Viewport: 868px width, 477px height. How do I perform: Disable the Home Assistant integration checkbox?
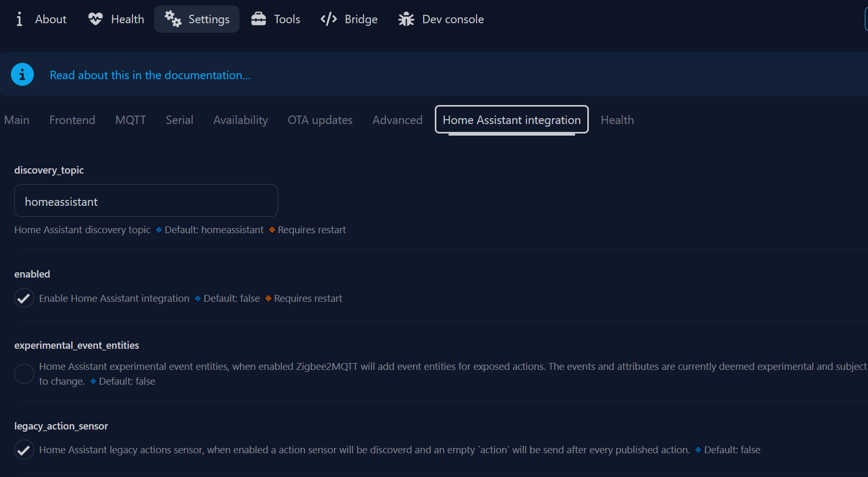coord(24,298)
